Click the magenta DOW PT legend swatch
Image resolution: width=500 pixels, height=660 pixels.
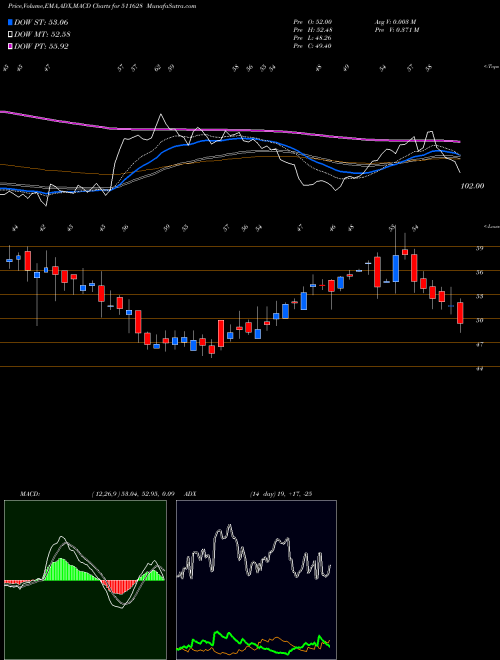click(11, 46)
